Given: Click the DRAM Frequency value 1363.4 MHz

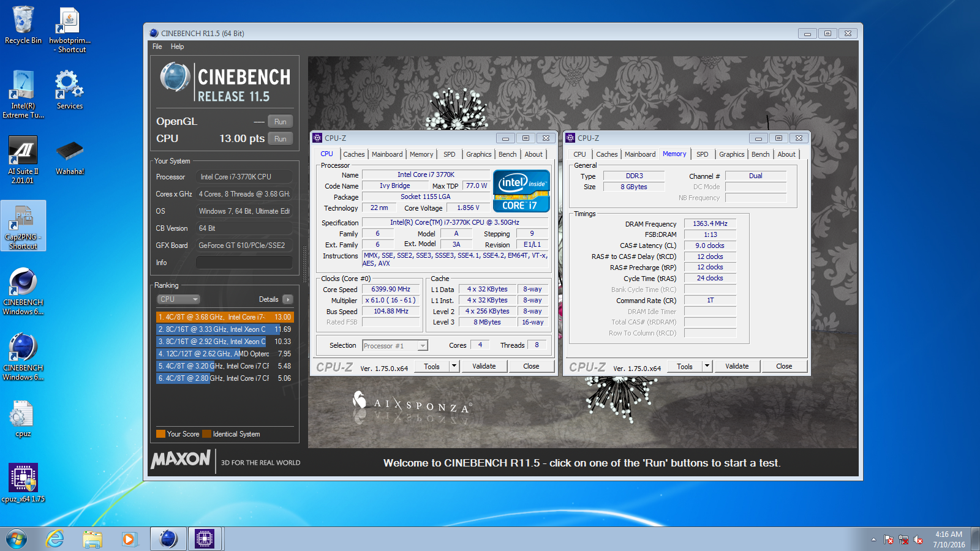Looking at the screenshot, I should [710, 224].
